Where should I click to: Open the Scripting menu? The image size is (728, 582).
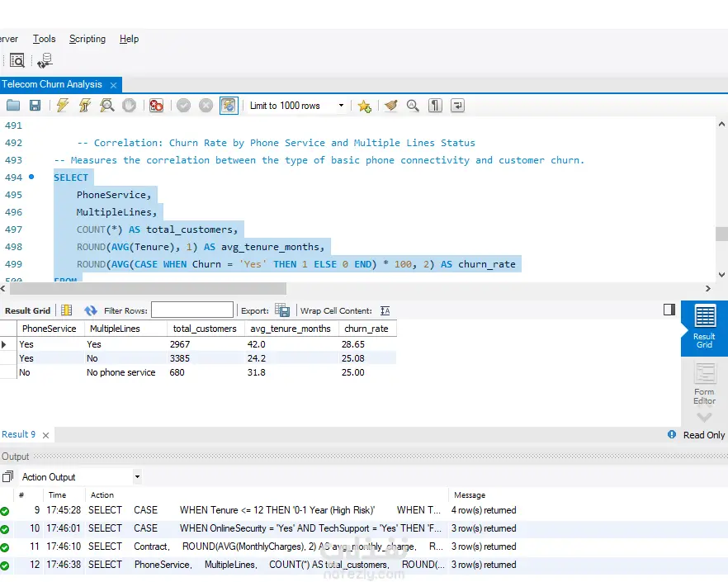click(87, 39)
